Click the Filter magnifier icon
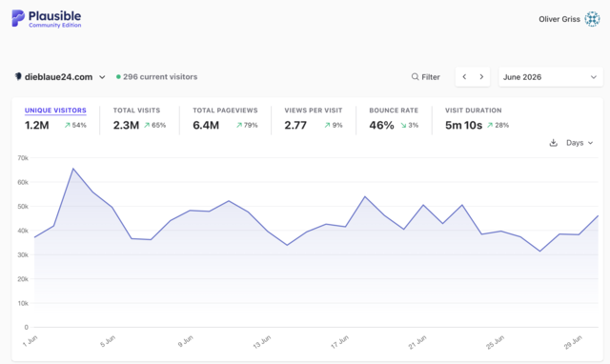Viewport: 610px width, 364px height. (416, 76)
